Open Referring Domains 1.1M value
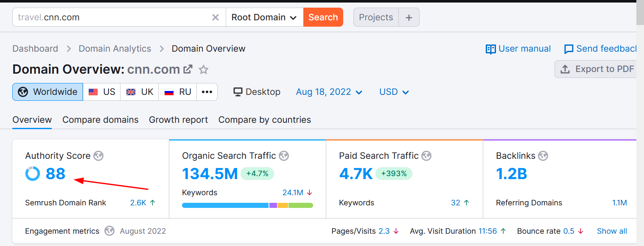644x246 pixels. [619, 203]
